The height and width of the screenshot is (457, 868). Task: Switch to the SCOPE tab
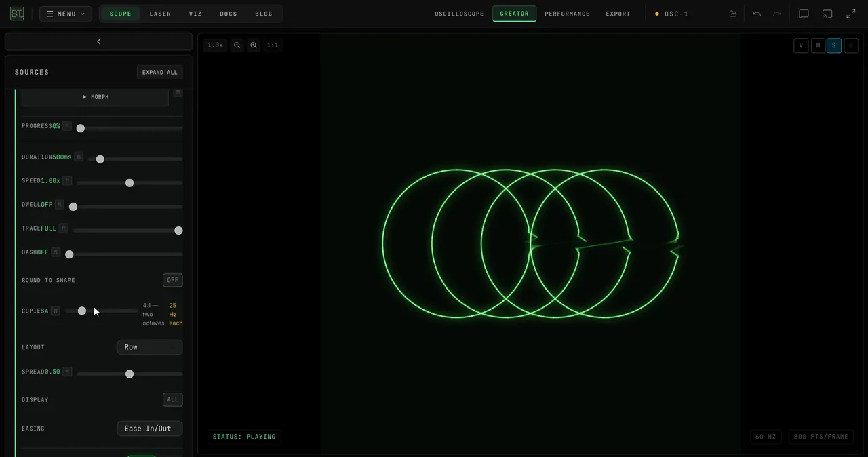[121, 14]
